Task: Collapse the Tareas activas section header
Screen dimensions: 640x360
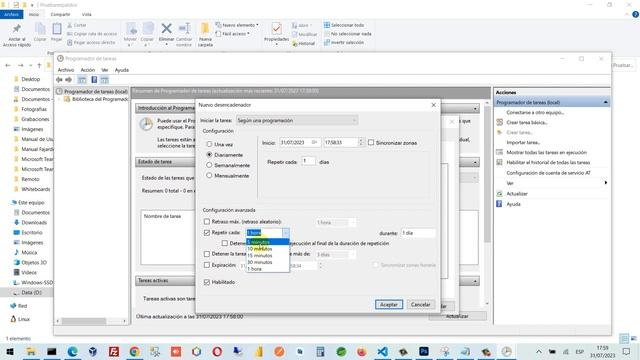Action: (476, 281)
